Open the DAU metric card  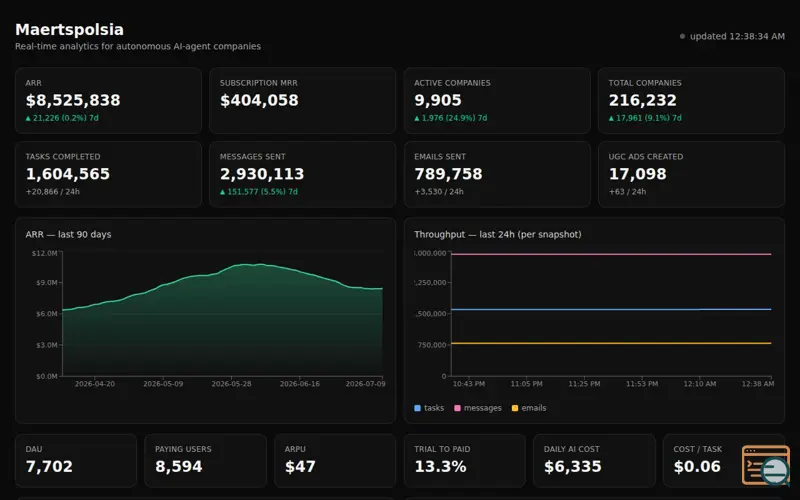(76, 461)
